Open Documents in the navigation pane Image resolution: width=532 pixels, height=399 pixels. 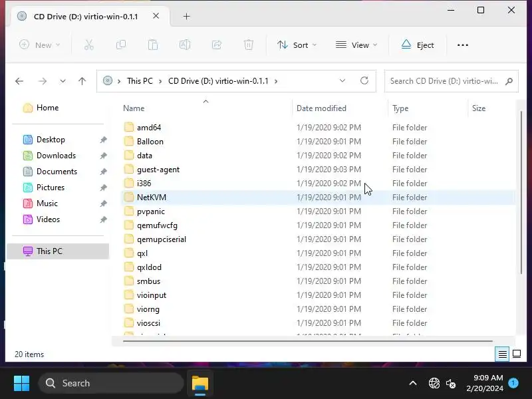click(57, 172)
